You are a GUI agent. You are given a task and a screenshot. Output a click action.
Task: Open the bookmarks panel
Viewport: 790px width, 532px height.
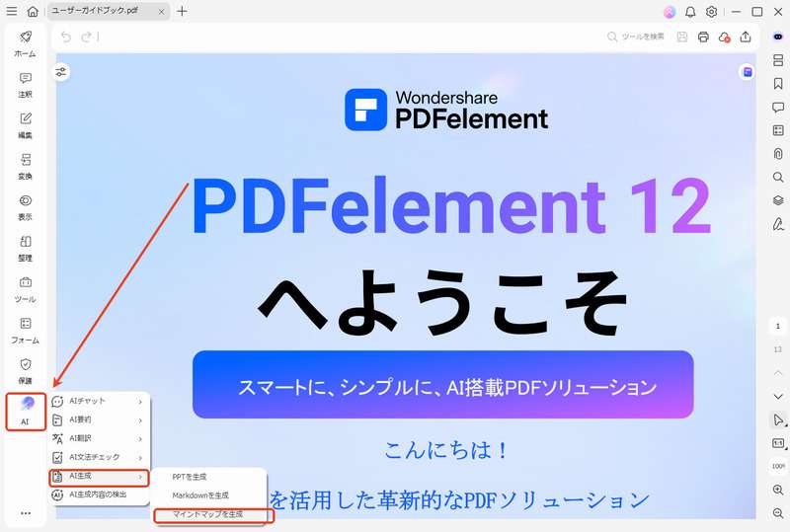pos(778,83)
